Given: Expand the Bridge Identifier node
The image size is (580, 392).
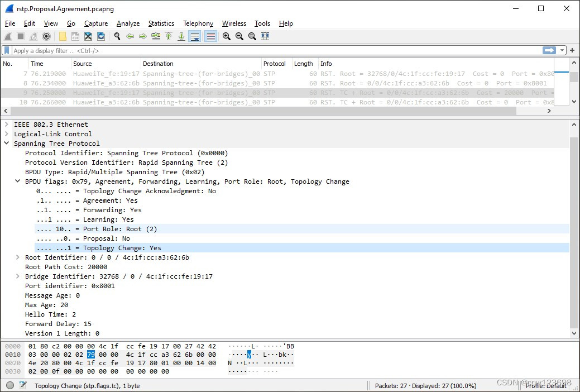Looking at the screenshot, I should point(17,276).
